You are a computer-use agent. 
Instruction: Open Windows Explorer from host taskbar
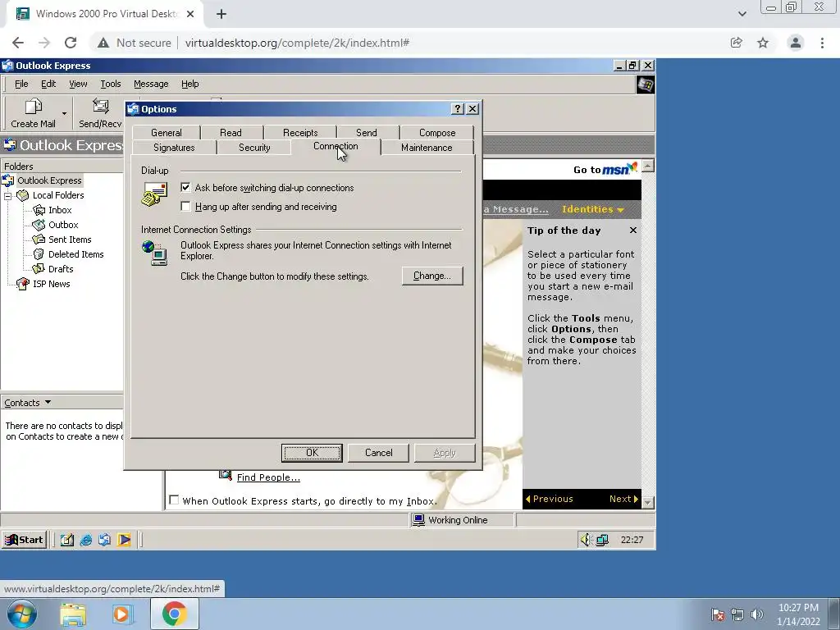click(73, 614)
